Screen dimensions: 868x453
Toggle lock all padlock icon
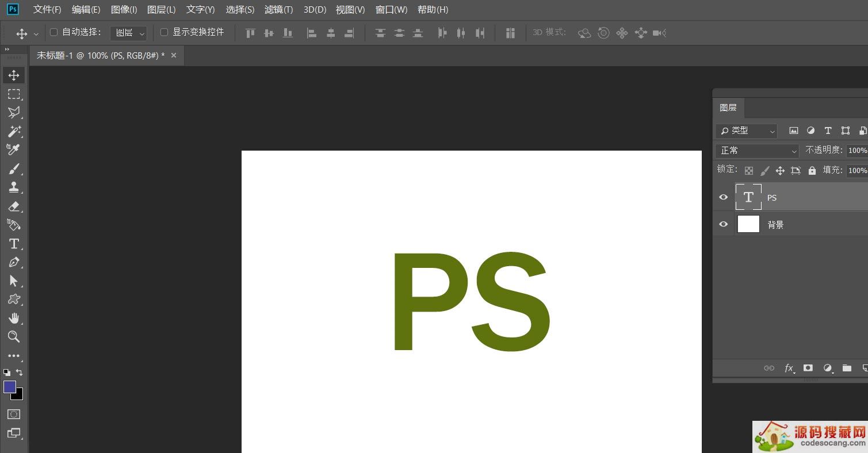(x=812, y=171)
